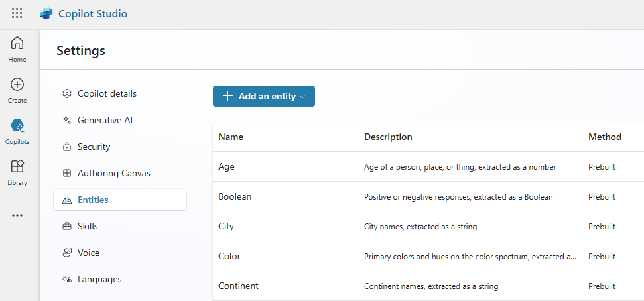The image size is (644, 301).
Task: Click the Copilot Studio logo icon
Action: click(46, 13)
